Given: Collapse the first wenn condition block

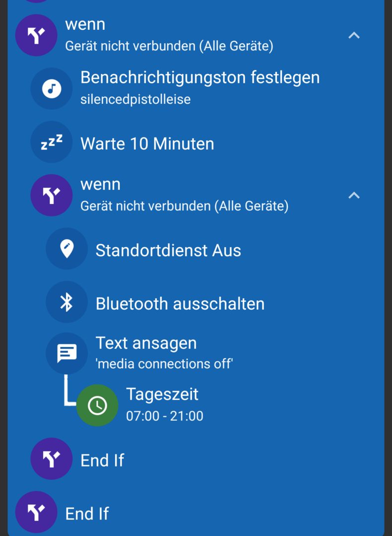Looking at the screenshot, I should pos(354,35).
